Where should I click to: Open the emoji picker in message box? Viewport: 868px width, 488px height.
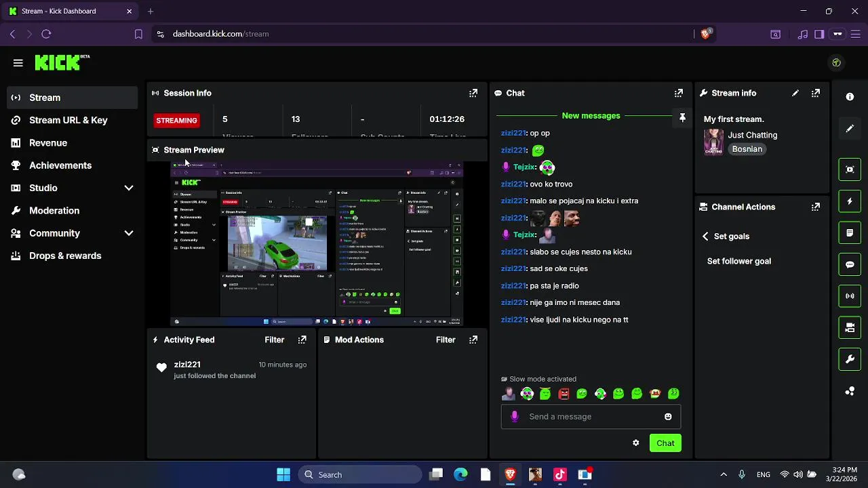click(668, 417)
